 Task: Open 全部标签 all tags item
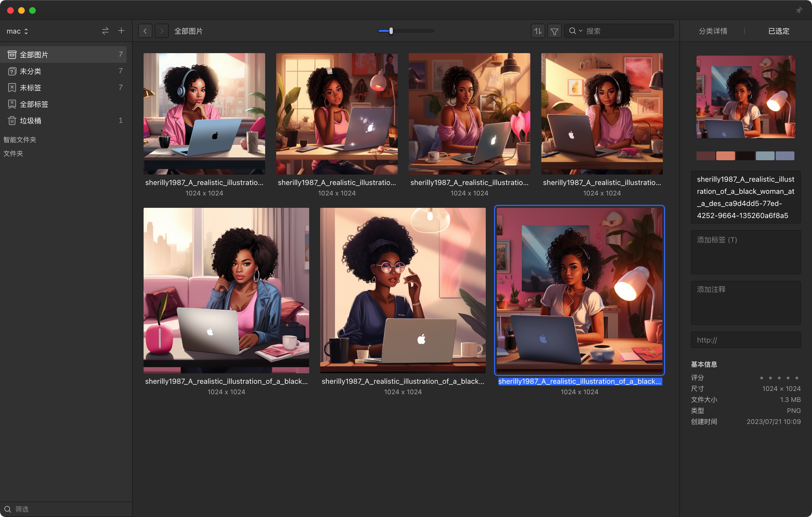34,104
